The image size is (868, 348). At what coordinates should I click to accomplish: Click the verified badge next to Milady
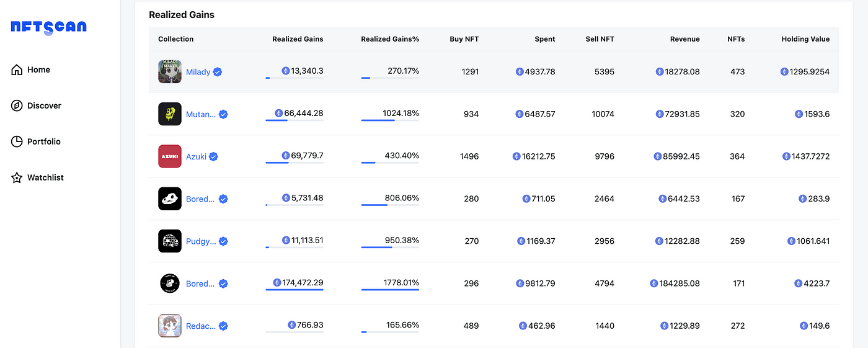[218, 72]
